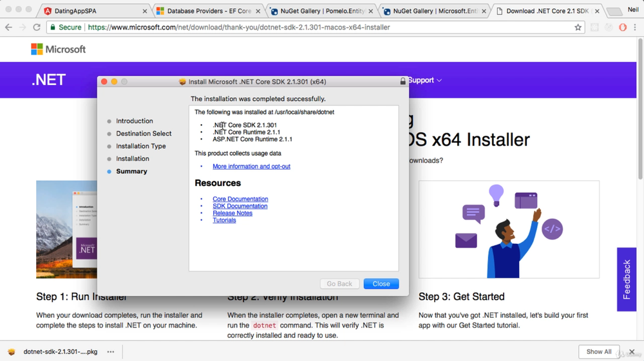Click the lock icon in installer title bar
Screen dimensions: 644x361
click(403, 81)
